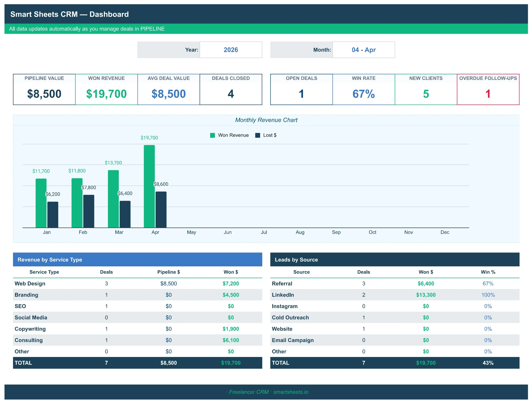
Task: Click Copywriting won value $1,900
Action: (x=231, y=329)
